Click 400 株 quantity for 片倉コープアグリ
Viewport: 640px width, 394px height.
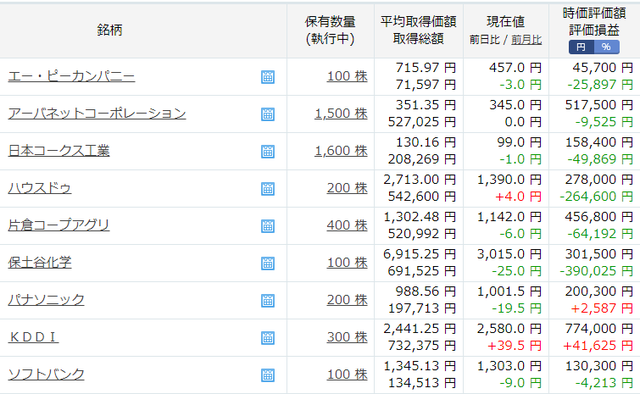347,225
